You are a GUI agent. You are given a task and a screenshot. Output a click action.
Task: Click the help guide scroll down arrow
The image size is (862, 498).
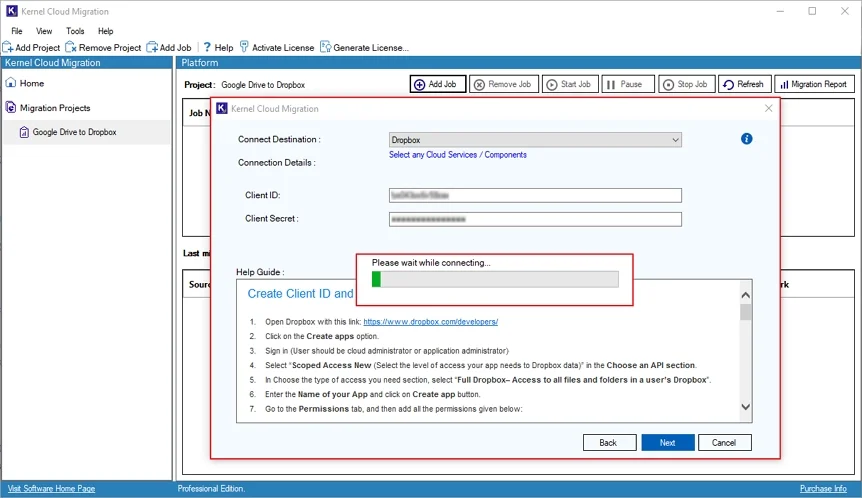tap(745, 407)
